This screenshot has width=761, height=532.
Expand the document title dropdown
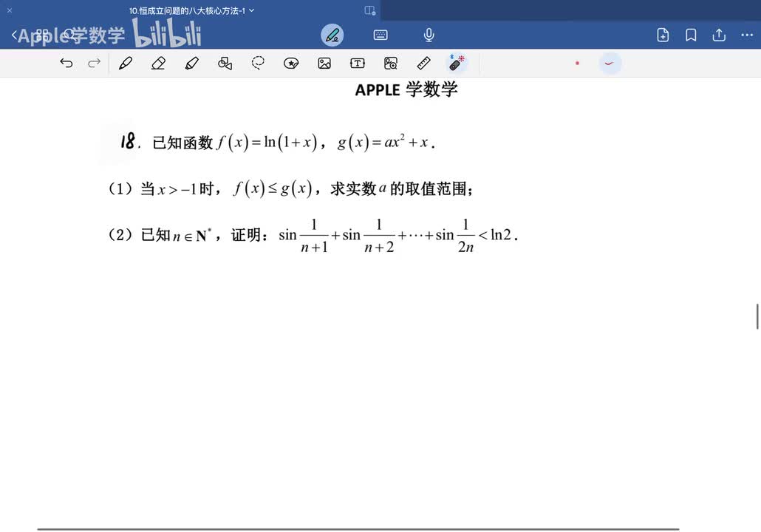(251, 10)
